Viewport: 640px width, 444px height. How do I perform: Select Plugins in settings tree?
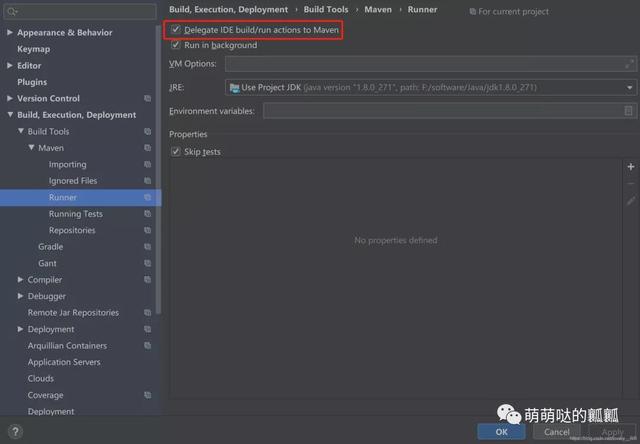click(x=32, y=82)
